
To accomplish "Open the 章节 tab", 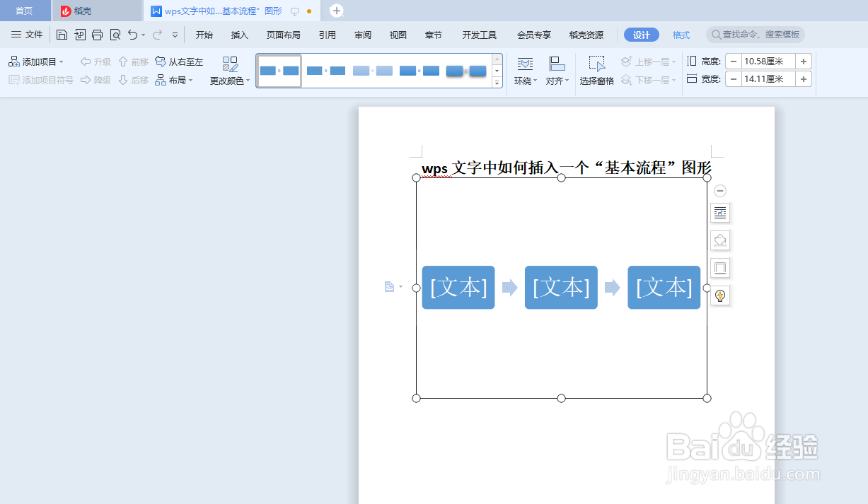I will coord(434,35).
